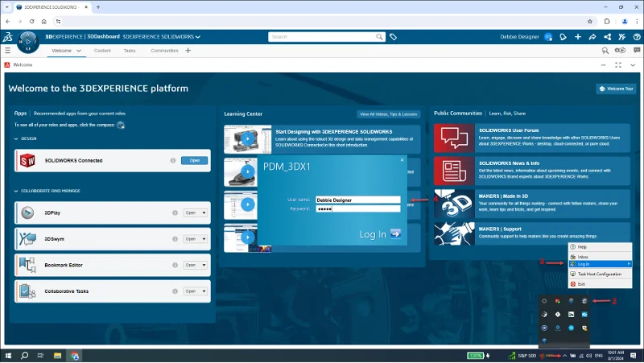Collapse the DESIGN section
The width and height of the screenshot is (644, 363).
point(16,138)
